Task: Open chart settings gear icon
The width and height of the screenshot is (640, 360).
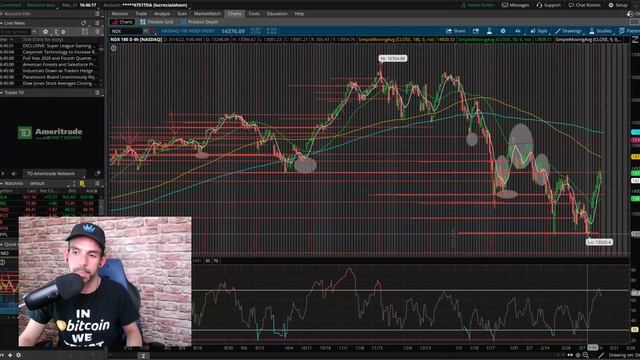Action: click(x=503, y=31)
